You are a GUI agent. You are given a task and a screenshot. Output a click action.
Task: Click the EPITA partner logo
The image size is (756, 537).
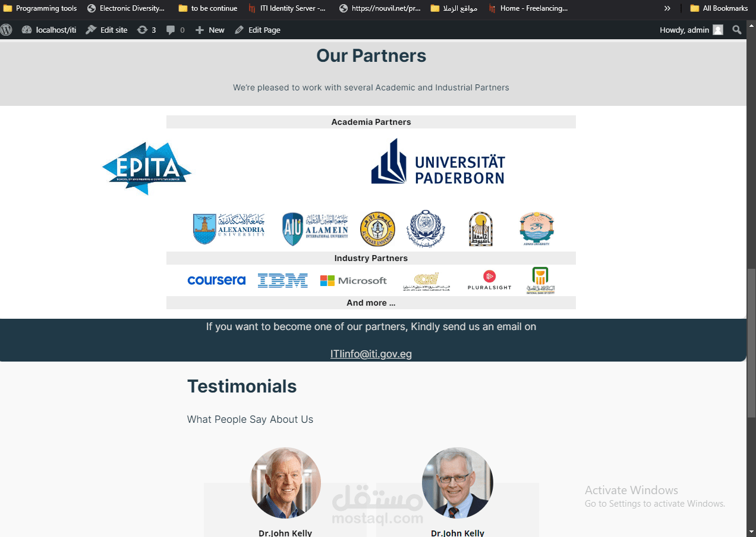coord(147,168)
